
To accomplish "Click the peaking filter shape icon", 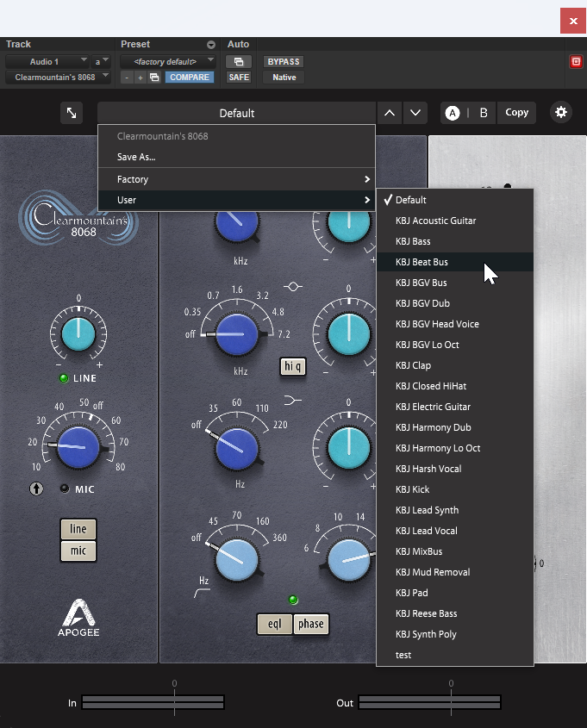I will pyautogui.click(x=292, y=287).
